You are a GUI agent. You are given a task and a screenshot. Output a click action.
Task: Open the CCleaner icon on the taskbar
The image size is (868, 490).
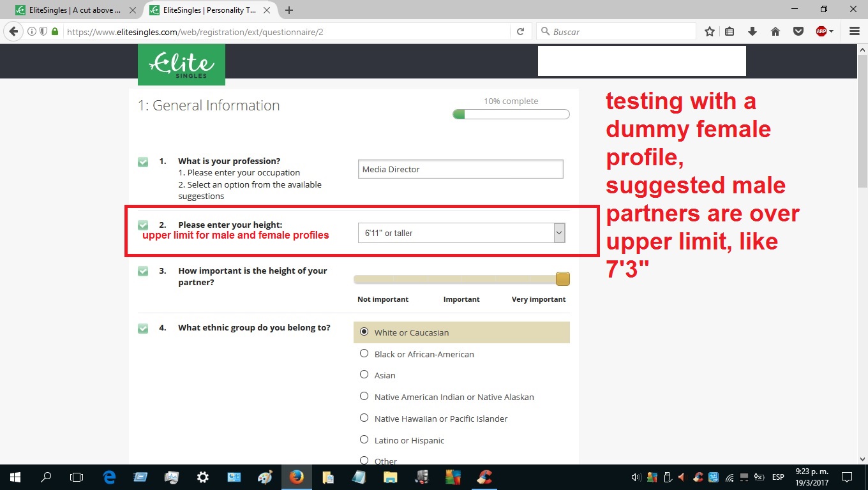pos(484,477)
